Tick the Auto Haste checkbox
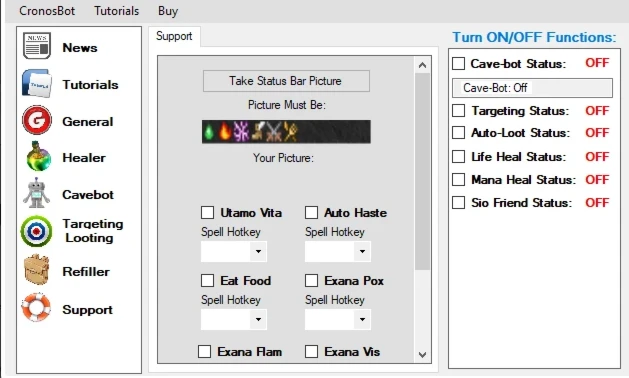The image size is (629, 378). [311, 213]
